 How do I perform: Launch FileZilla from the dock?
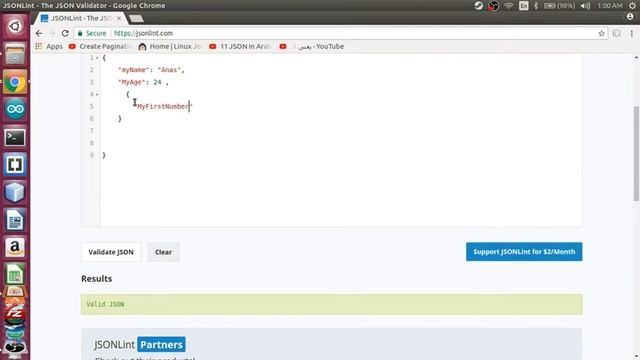(x=15, y=313)
